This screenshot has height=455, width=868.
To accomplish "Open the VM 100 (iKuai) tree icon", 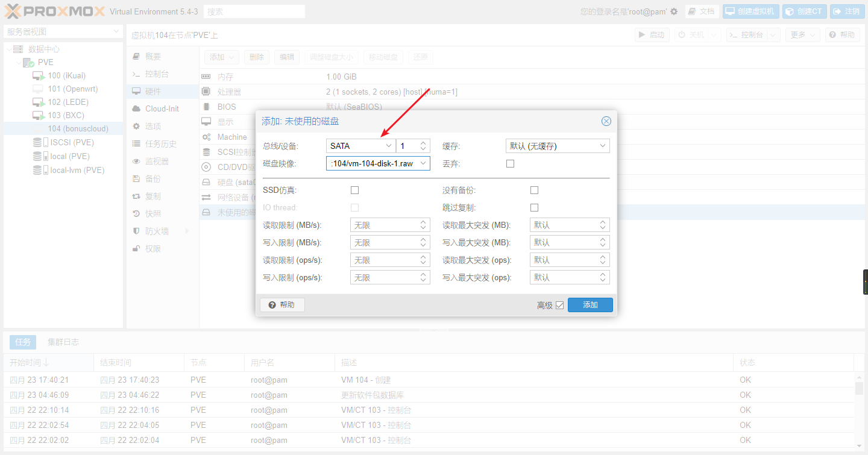I will (39, 76).
